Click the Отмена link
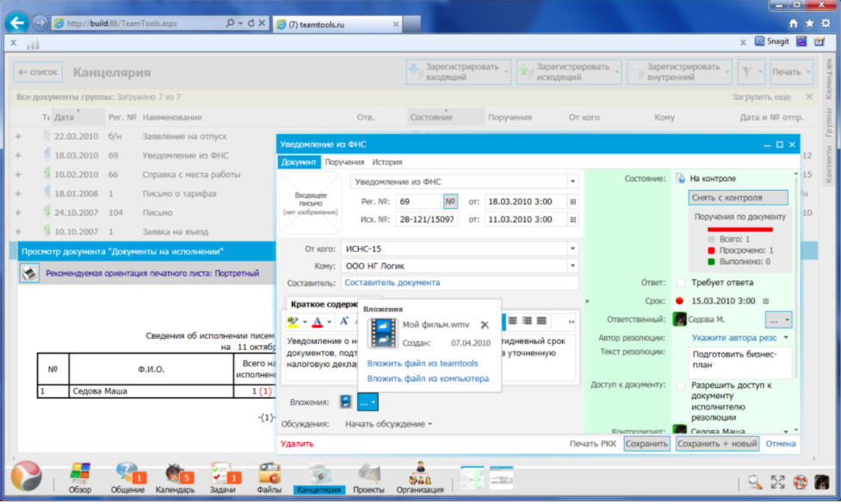 coord(781,444)
